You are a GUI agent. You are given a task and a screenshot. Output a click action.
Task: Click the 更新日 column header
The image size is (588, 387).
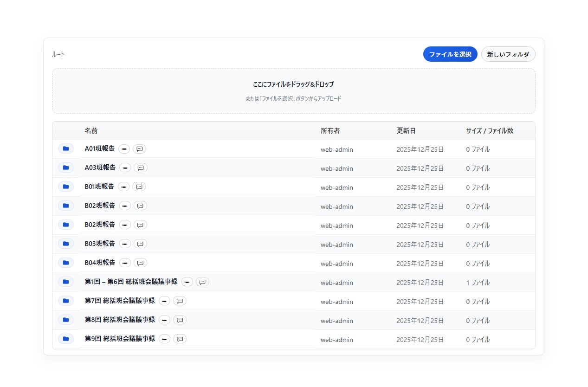(x=403, y=131)
